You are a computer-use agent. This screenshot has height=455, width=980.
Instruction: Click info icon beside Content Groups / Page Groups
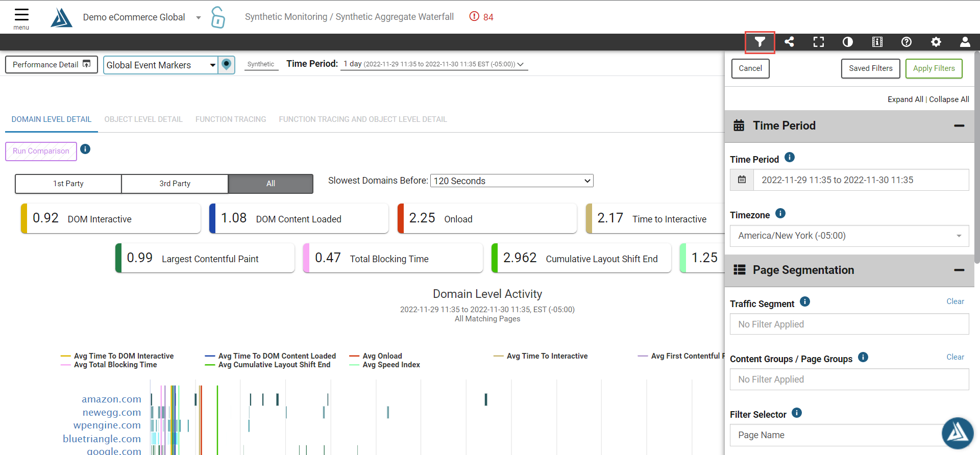pyautogui.click(x=863, y=357)
